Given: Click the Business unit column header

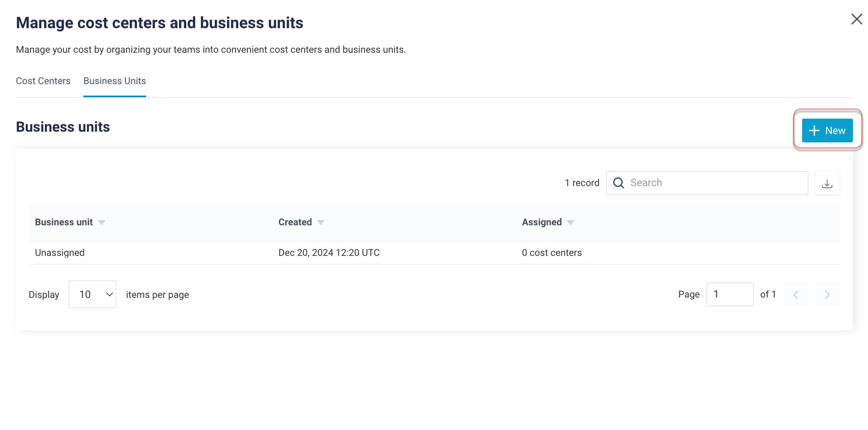Looking at the screenshot, I should (64, 222).
